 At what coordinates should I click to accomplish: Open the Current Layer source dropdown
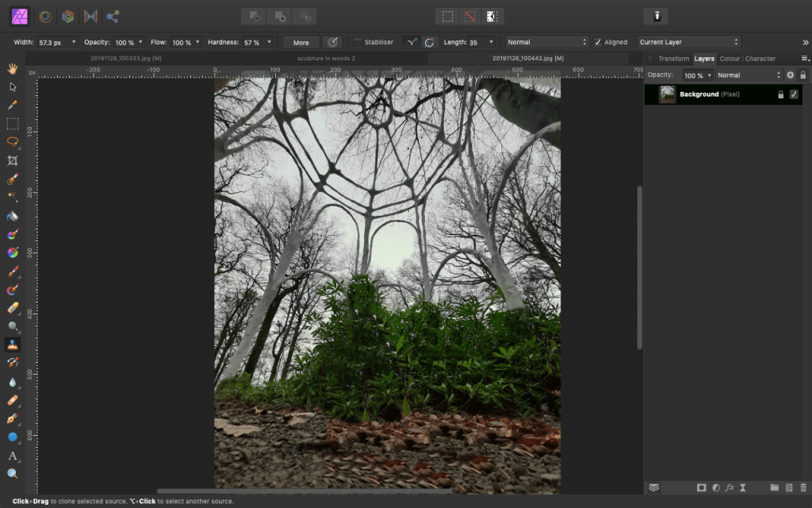(688, 42)
